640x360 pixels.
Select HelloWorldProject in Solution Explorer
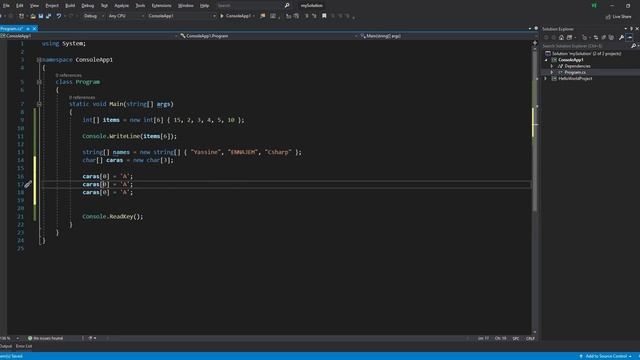575,78
